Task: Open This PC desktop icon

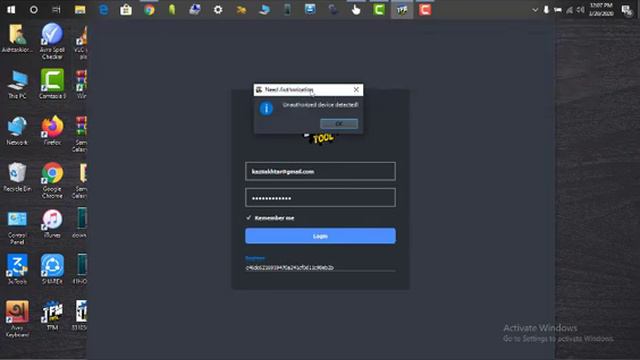Action: (17, 85)
